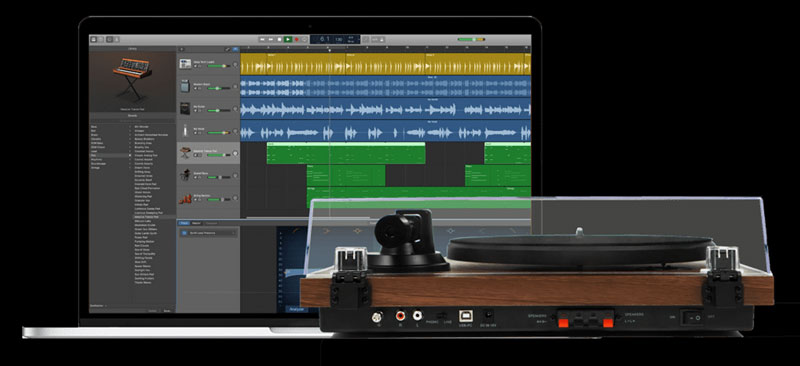
Task: Open the LCD display mode dropdown
Action: click(x=358, y=39)
